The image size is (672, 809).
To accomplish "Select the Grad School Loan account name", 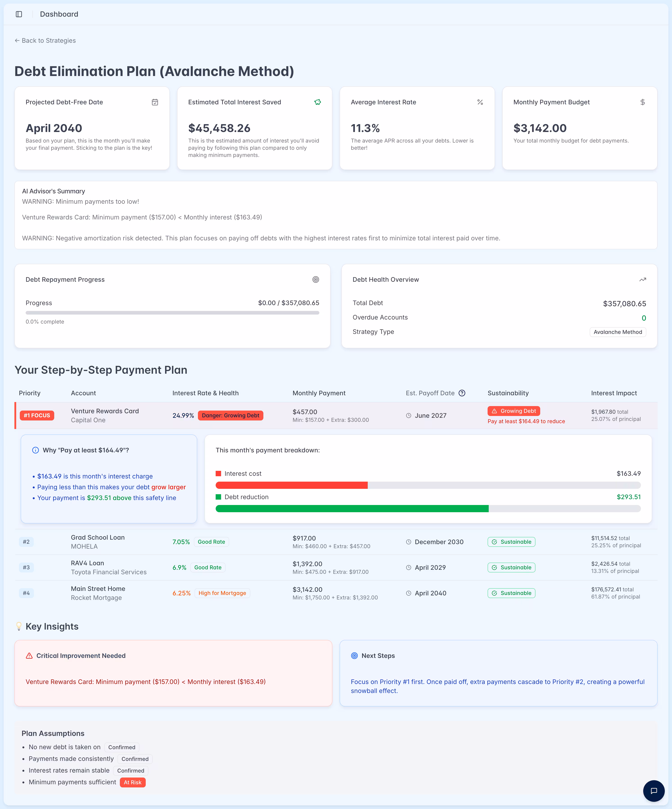I will tap(98, 537).
